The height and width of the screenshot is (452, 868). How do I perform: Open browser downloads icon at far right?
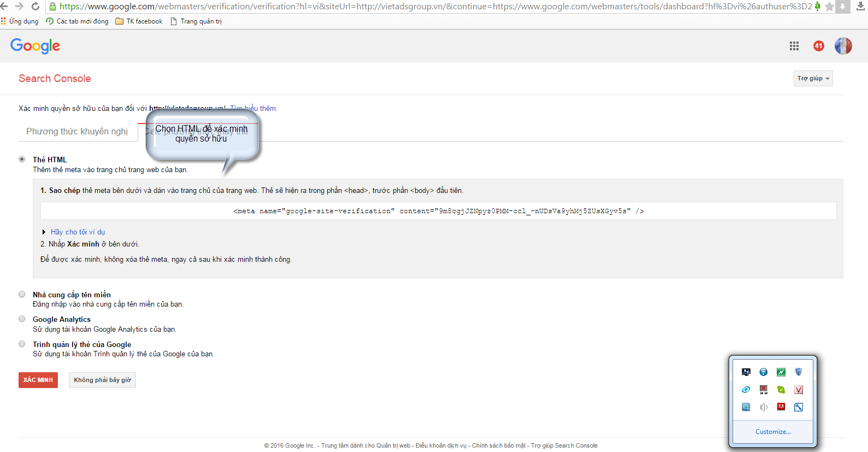coord(860,7)
